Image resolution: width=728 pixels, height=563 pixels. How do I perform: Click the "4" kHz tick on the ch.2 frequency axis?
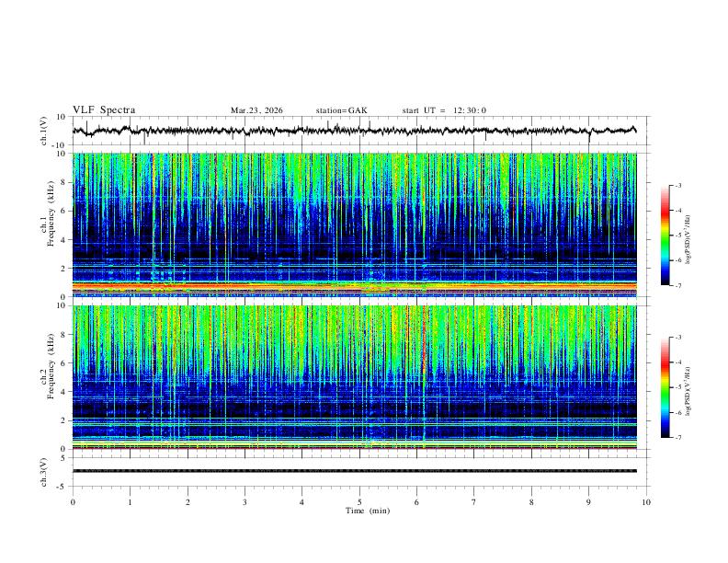click(63, 392)
